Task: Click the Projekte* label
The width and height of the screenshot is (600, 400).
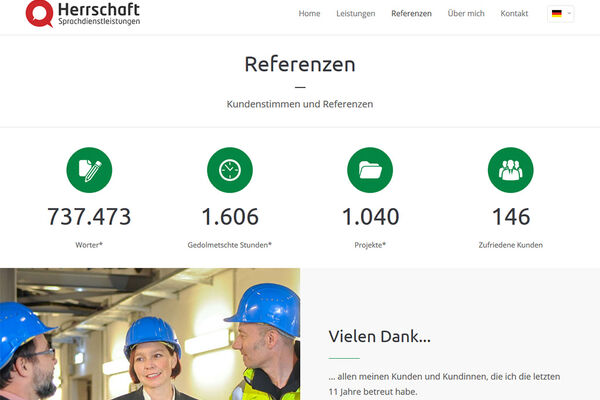Action: (x=370, y=245)
